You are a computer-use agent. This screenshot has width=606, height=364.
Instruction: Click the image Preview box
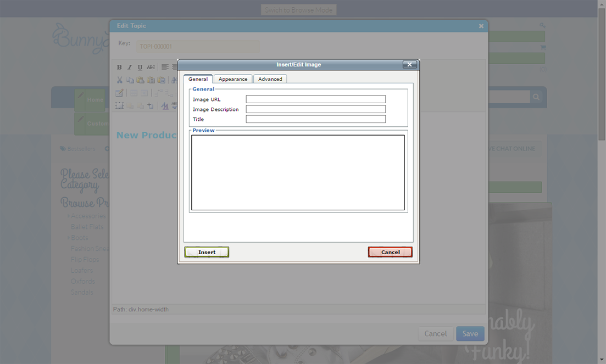click(x=298, y=172)
